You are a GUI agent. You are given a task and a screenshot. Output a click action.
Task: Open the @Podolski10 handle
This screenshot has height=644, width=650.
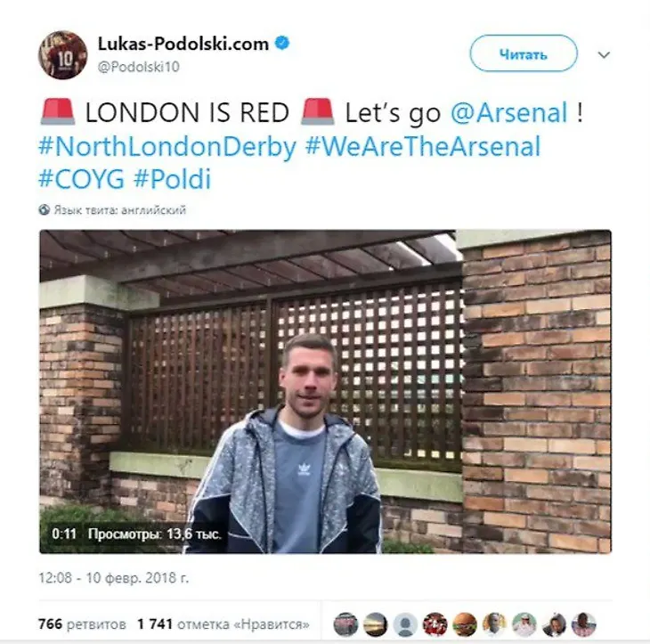(138, 67)
